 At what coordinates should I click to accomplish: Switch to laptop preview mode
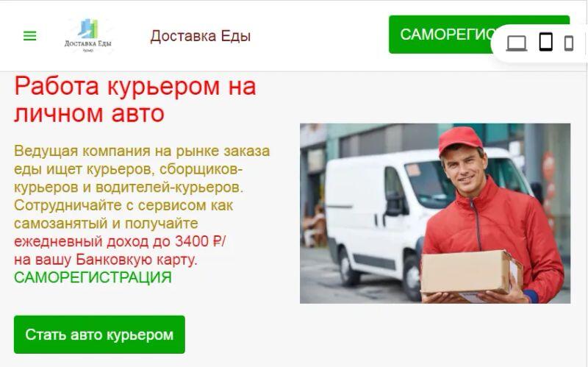(517, 43)
